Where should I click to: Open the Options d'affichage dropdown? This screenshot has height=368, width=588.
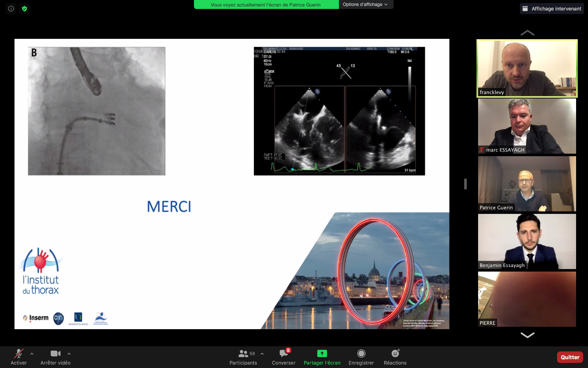click(x=365, y=4)
